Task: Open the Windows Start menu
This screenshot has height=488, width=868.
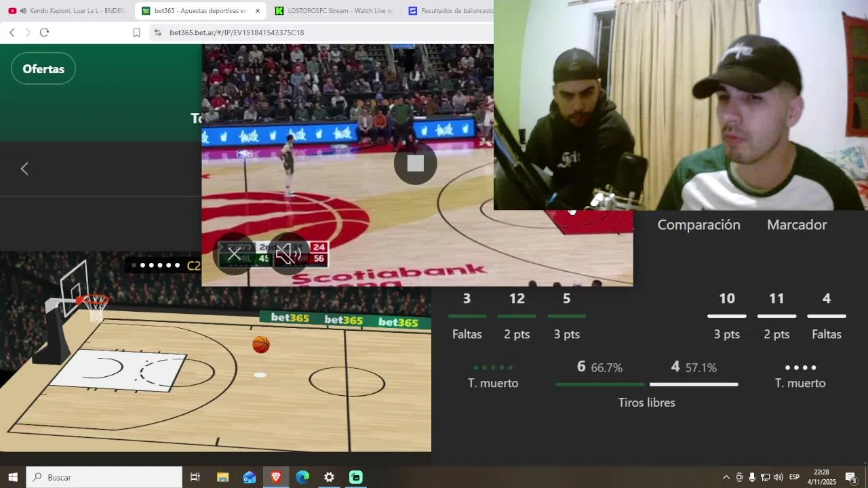Action: [13, 477]
